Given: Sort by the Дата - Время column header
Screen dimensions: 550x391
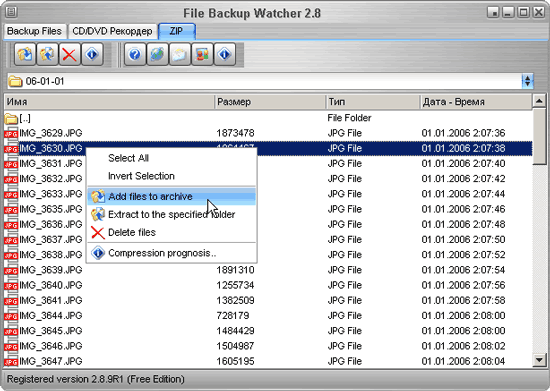Looking at the screenshot, I should 476,102.
